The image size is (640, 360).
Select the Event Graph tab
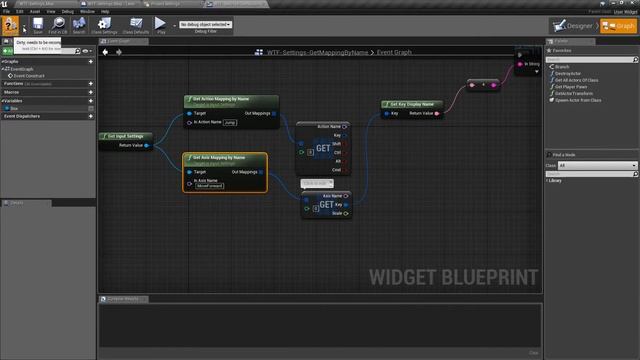click(123, 41)
